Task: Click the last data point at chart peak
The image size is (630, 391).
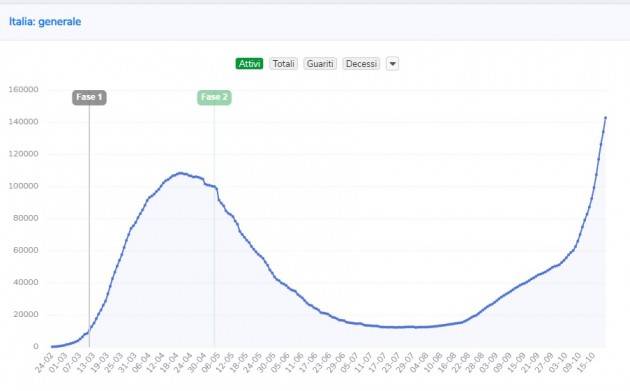Action: (x=605, y=118)
